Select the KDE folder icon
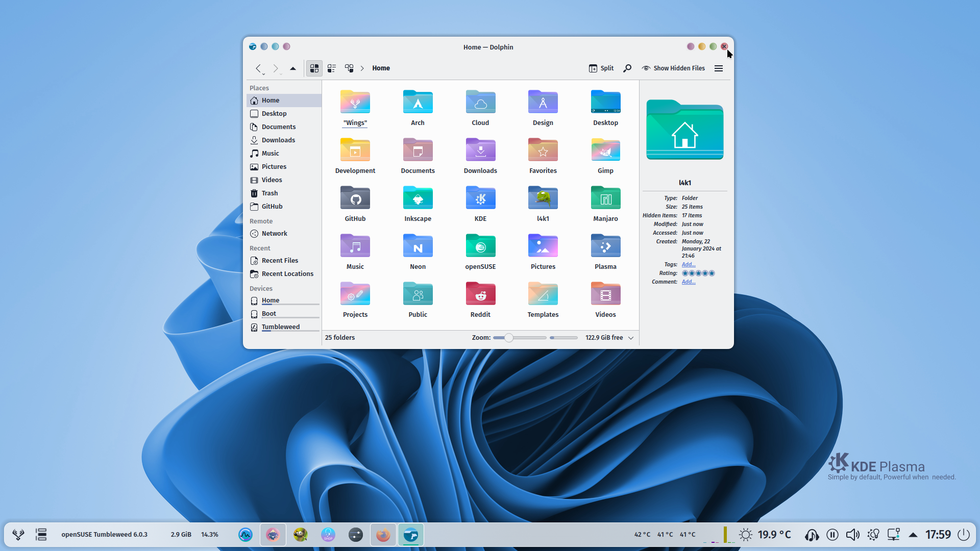 480,198
